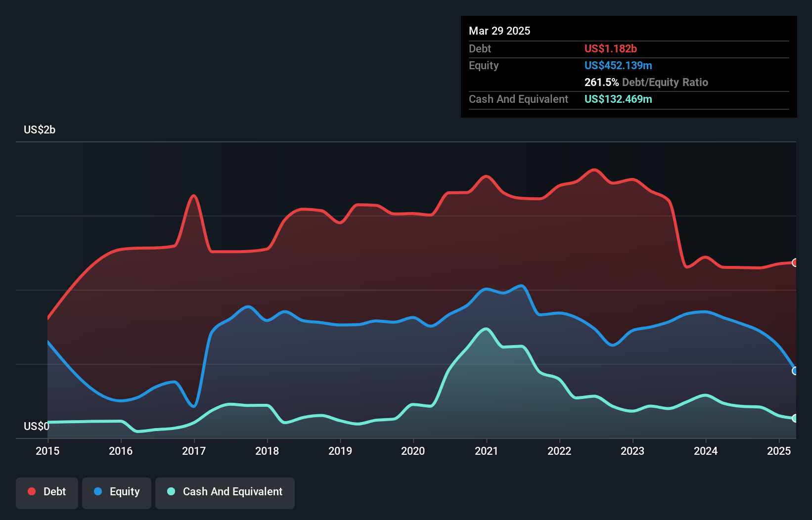The image size is (812, 520).
Task: Click the 2022 x-axis label
Action: (x=559, y=451)
